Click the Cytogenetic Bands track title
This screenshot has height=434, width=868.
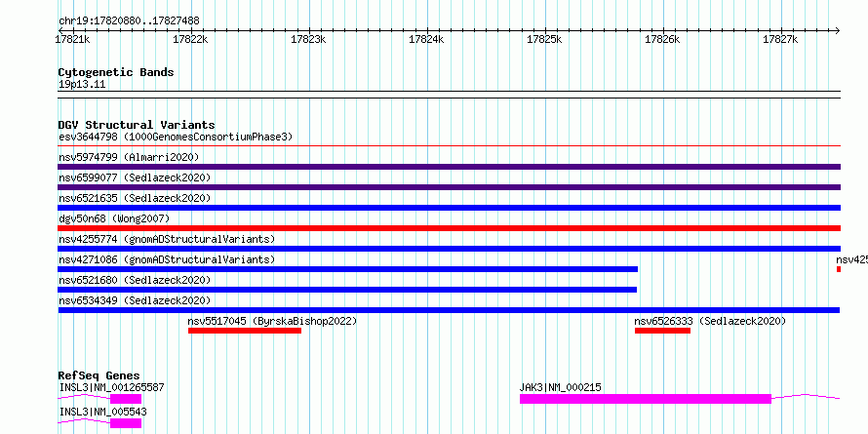pyautogui.click(x=116, y=72)
